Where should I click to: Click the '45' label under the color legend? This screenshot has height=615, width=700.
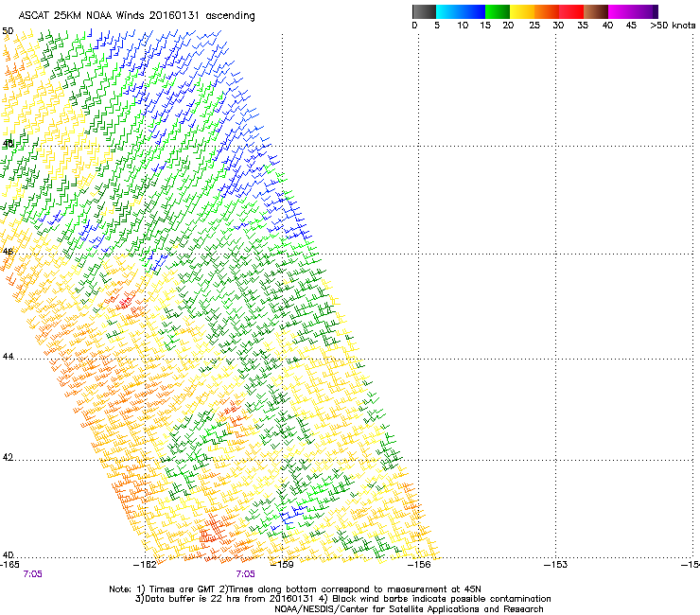pyautogui.click(x=631, y=26)
